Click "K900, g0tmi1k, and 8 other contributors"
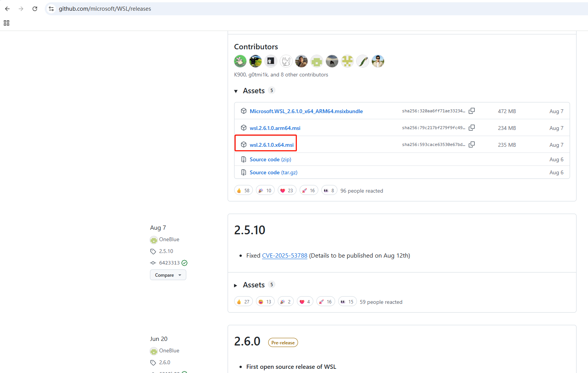Screen dimensions: 588x373 tap(281, 75)
